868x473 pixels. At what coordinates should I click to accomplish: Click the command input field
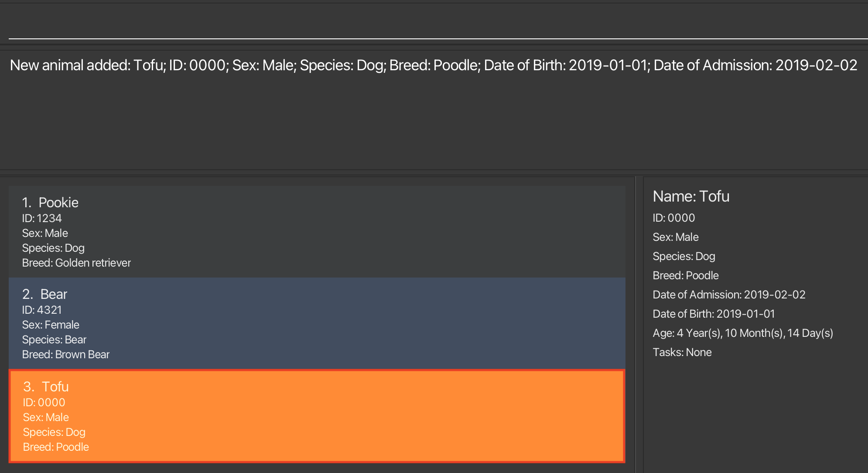pyautogui.click(x=436, y=26)
